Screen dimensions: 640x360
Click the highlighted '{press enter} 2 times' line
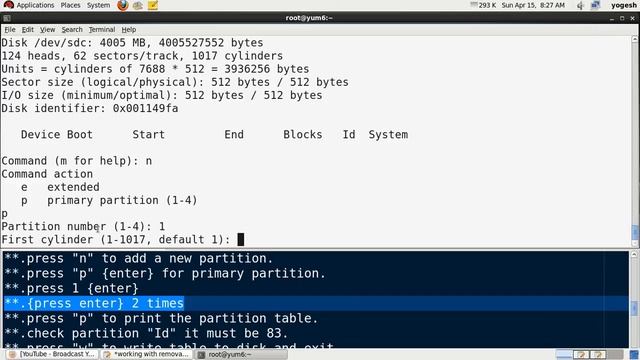(94, 303)
